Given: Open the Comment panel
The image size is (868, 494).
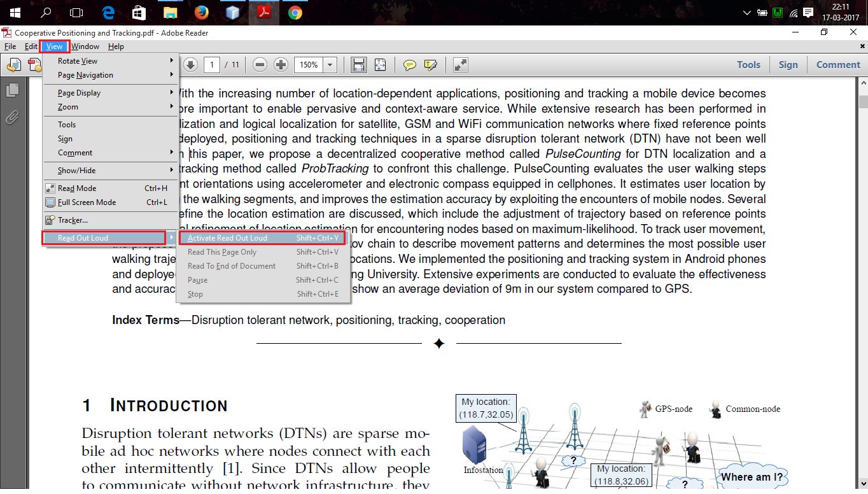Looking at the screenshot, I should (838, 64).
